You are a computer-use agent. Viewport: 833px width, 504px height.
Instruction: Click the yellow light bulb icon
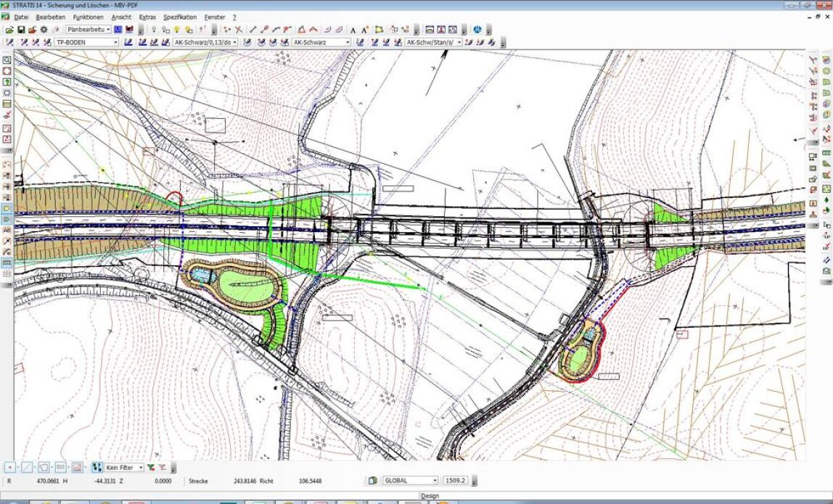(177, 30)
